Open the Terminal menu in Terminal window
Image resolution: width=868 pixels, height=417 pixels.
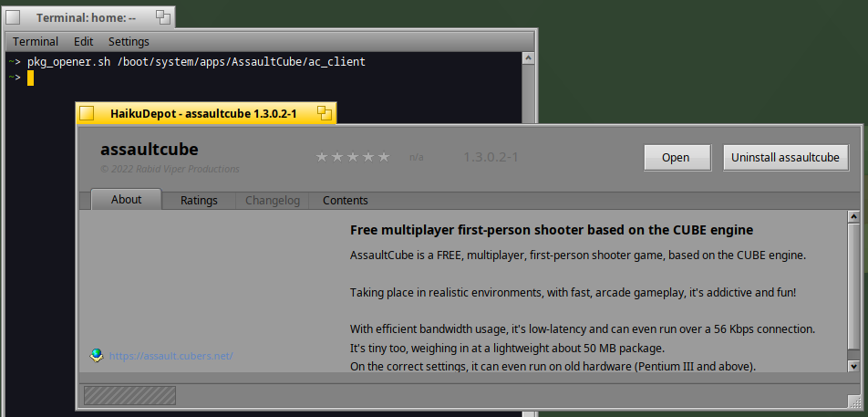(x=36, y=42)
